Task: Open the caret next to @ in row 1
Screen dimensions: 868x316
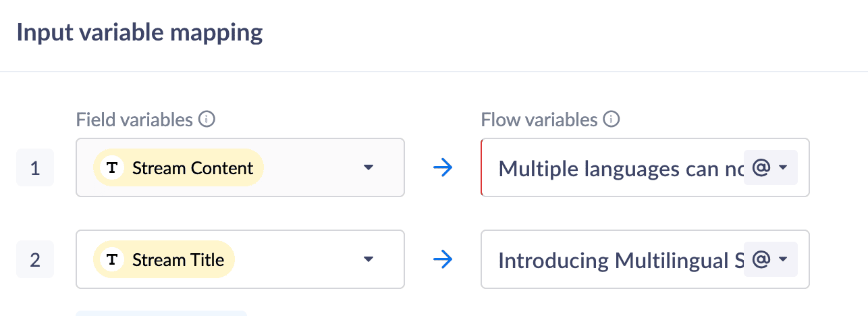Action: coord(783,168)
